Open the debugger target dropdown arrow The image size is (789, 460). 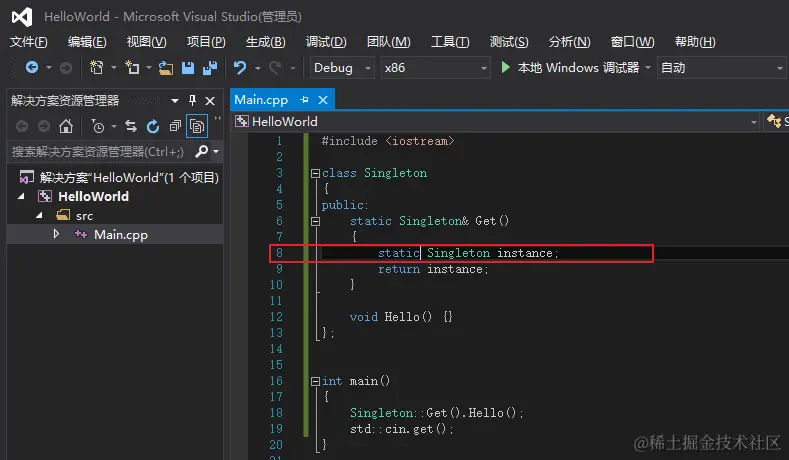(x=648, y=67)
